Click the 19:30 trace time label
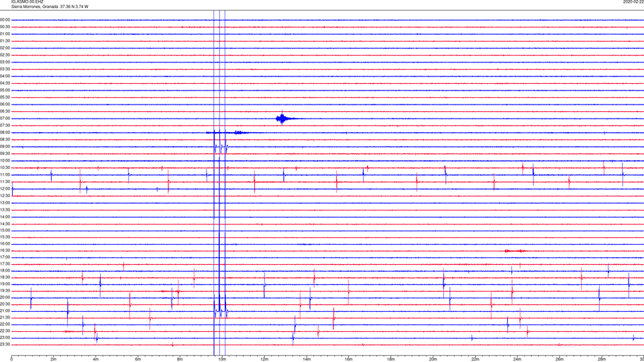Screen dimensions: 644x362 click(5, 290)
